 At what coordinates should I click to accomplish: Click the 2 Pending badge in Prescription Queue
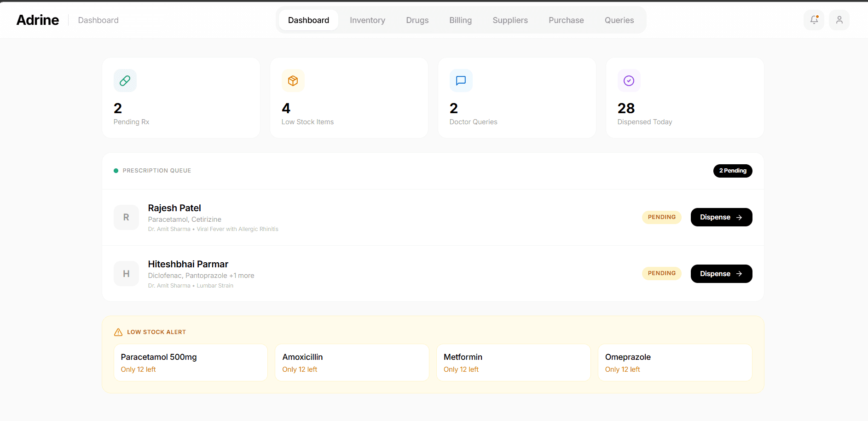[x=733, y=171]
